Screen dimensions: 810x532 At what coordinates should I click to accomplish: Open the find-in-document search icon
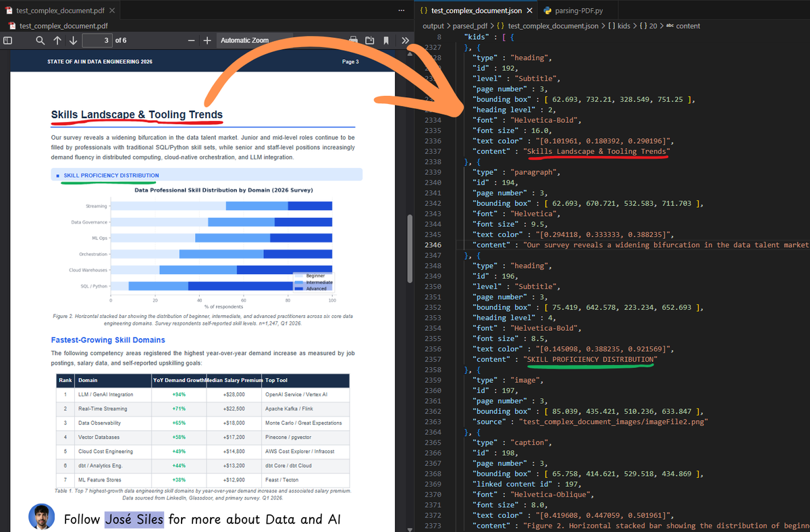(40, 41)
